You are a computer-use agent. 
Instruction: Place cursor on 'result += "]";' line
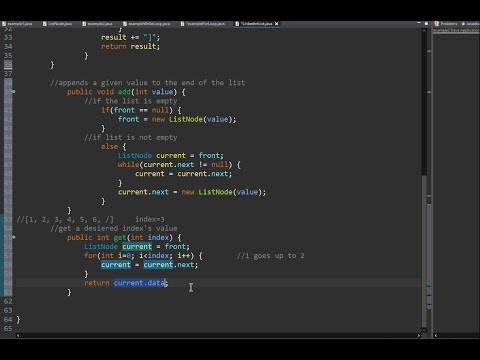130,37
